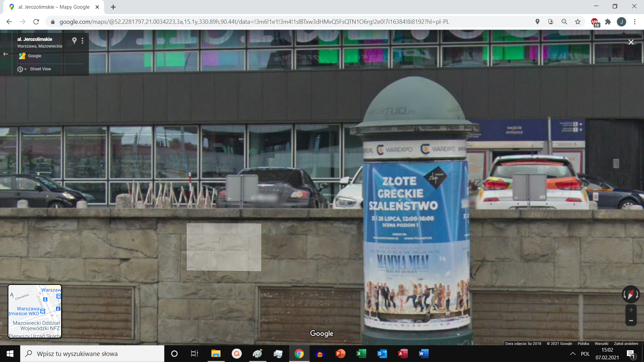This screenshot has height=362, width=644.
Task: Click the location pin in Street View panel
Action: click(x=74, y=41)
